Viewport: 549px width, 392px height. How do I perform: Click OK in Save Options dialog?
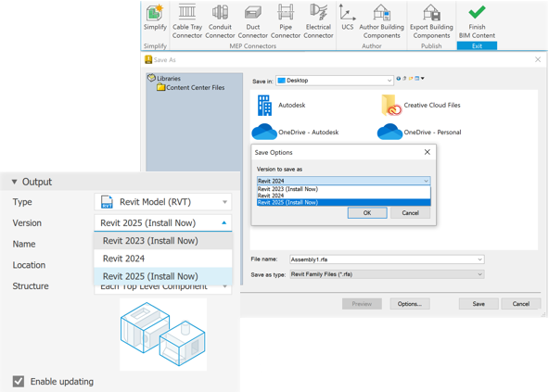(367, 213)
